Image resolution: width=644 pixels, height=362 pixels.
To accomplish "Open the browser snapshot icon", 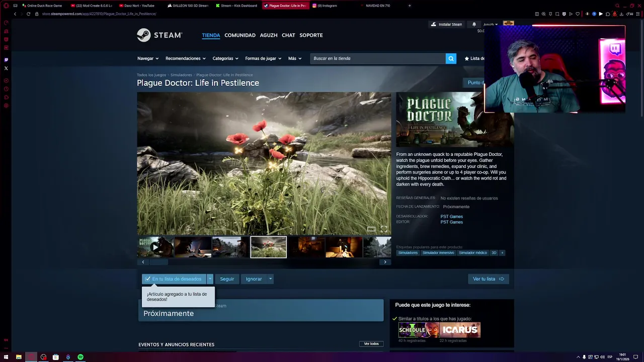I will 556,14.
